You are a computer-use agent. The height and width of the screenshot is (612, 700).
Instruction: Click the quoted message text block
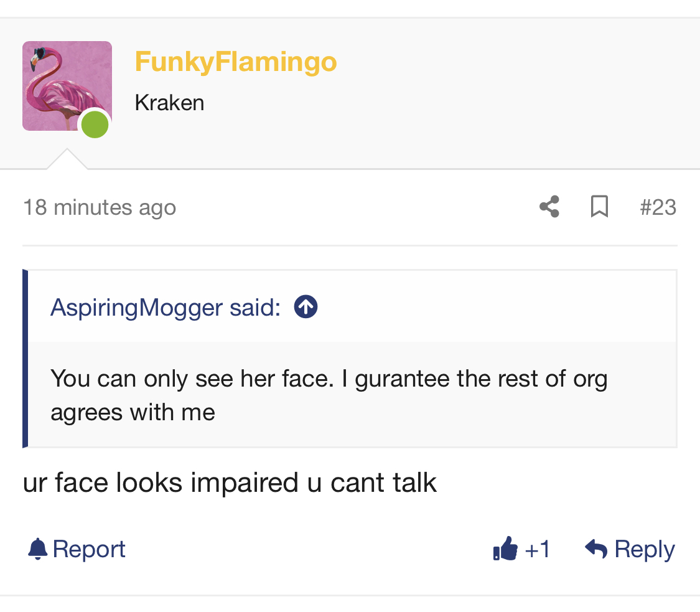(329, 395)
